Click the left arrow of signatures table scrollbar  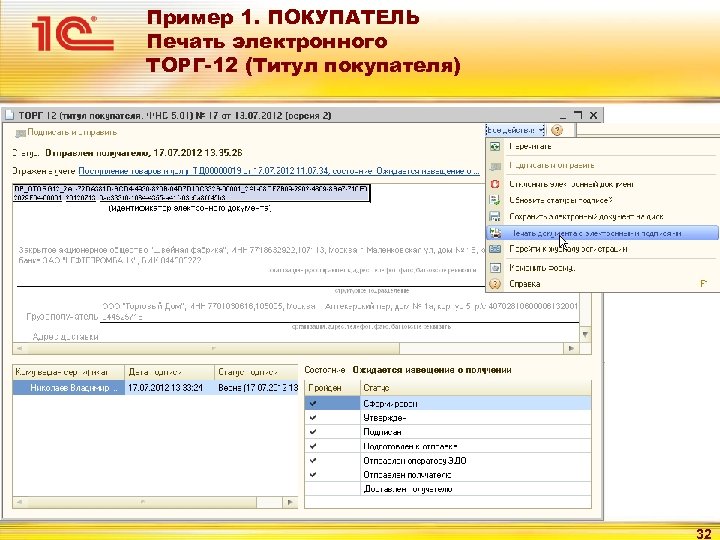pos(19,502)
